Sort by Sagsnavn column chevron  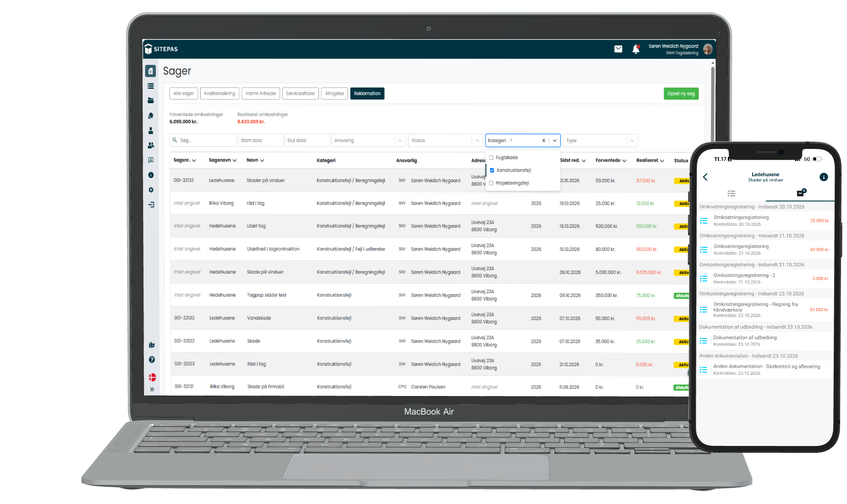[235, 161]
